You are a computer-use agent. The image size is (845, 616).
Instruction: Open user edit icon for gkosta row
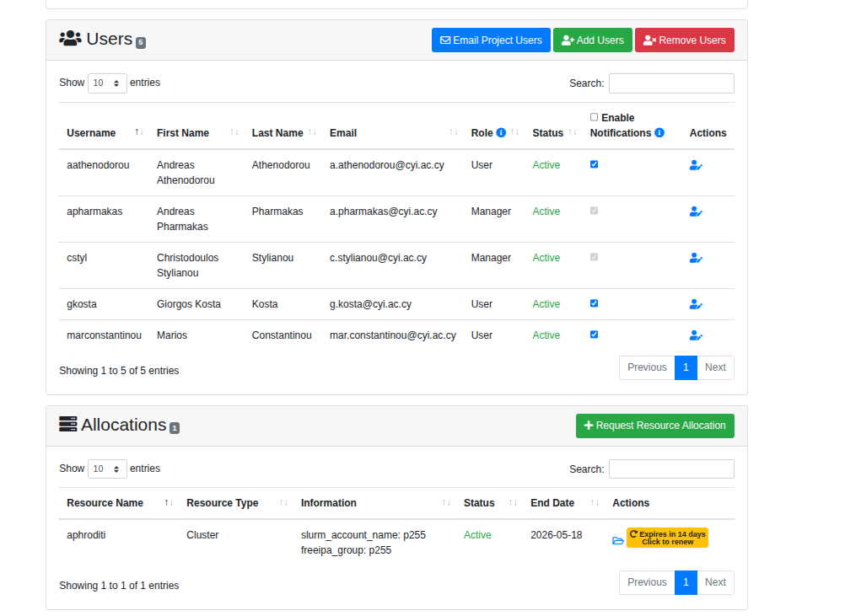tap(696, 304)
